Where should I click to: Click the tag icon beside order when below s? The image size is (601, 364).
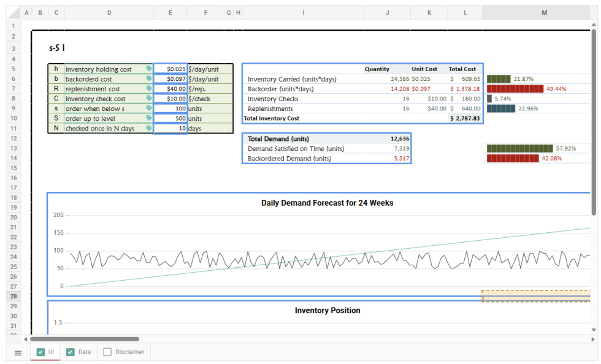[148, 108]
